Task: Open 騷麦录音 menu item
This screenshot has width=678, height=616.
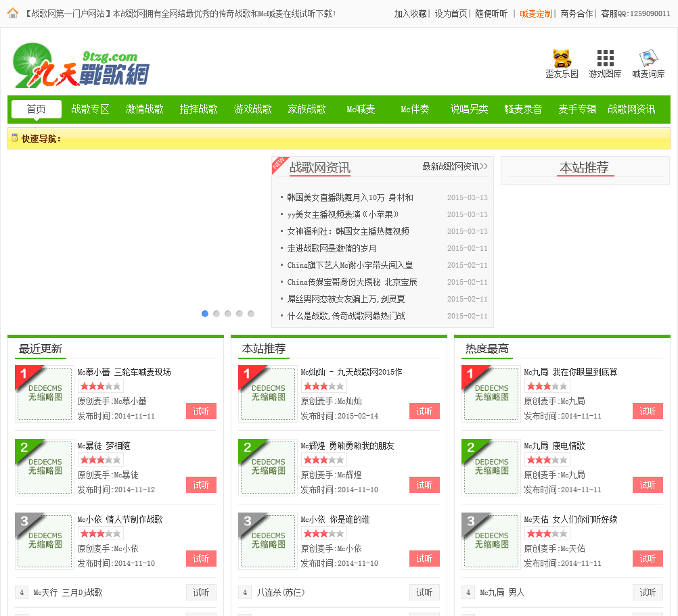Action: tap(523, 109)
